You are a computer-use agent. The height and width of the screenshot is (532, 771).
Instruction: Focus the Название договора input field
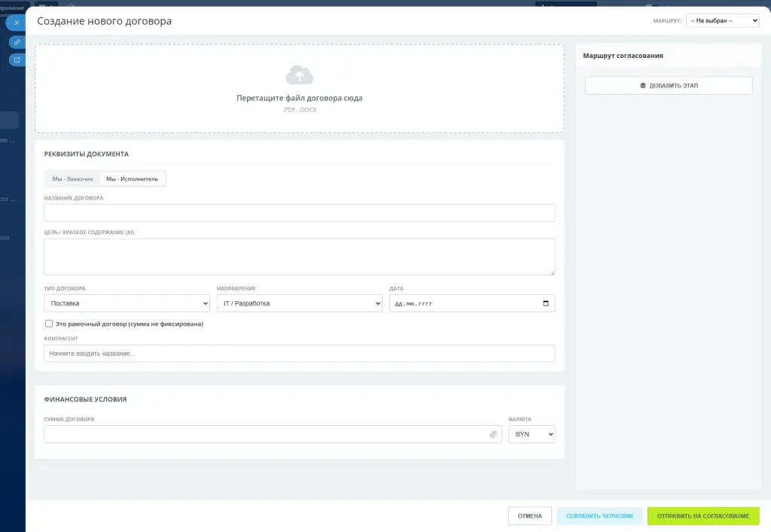(299, 213)
